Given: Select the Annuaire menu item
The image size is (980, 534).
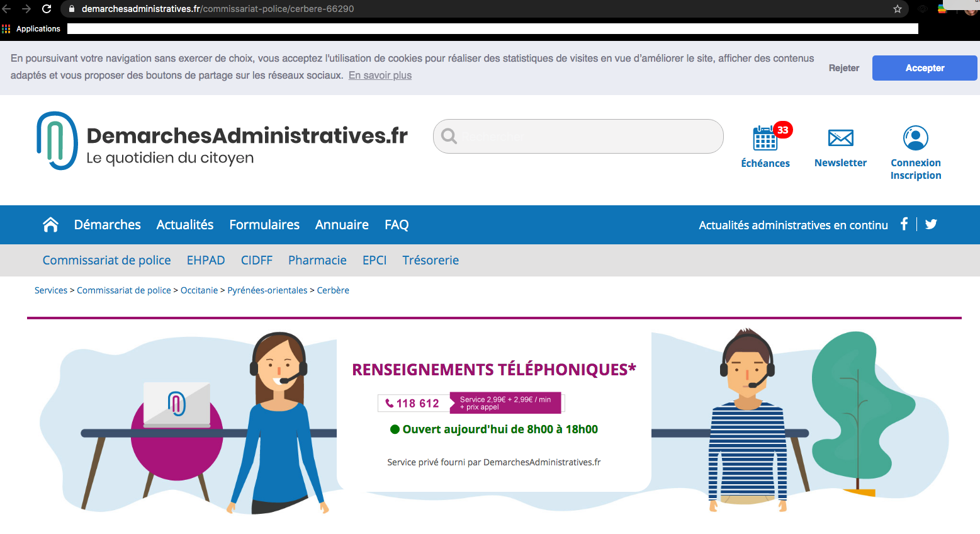Looking at the screenshot, I should (x=341, y=224).
